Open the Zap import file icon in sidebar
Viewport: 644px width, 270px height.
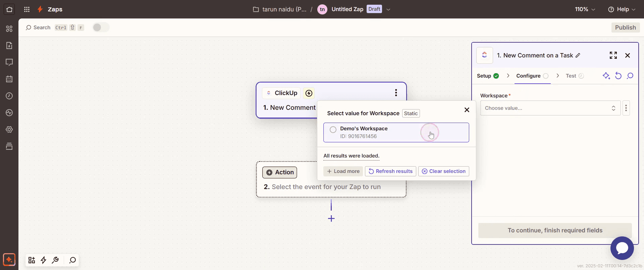[x=9, y=45]
